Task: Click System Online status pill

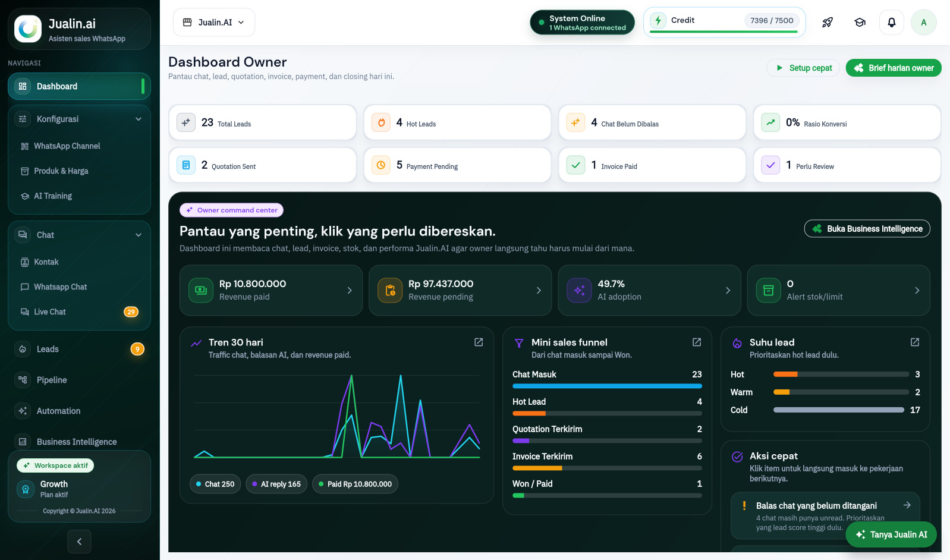Action: click(582, 23)
